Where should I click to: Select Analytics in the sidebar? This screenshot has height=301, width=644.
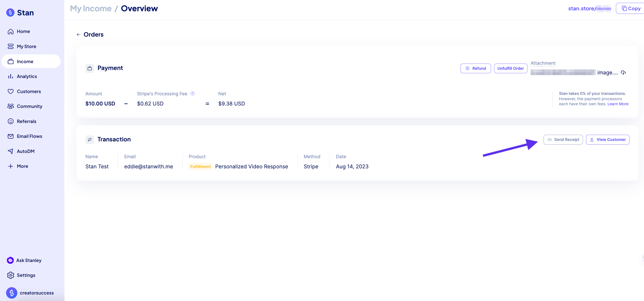click(27, 76)
